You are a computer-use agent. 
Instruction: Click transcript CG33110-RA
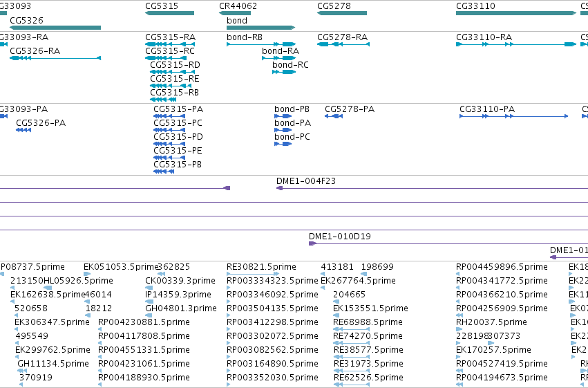click(x=516, y=44)
